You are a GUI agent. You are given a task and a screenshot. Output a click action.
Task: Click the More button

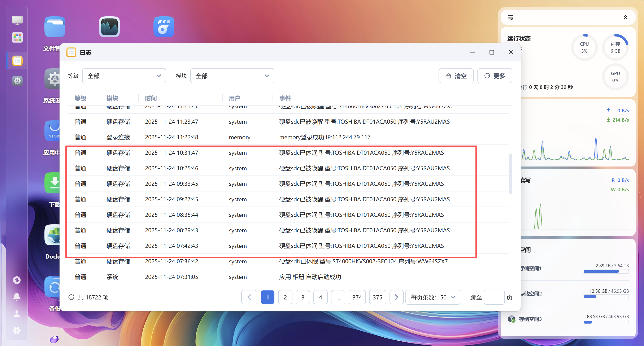point(495,76)
